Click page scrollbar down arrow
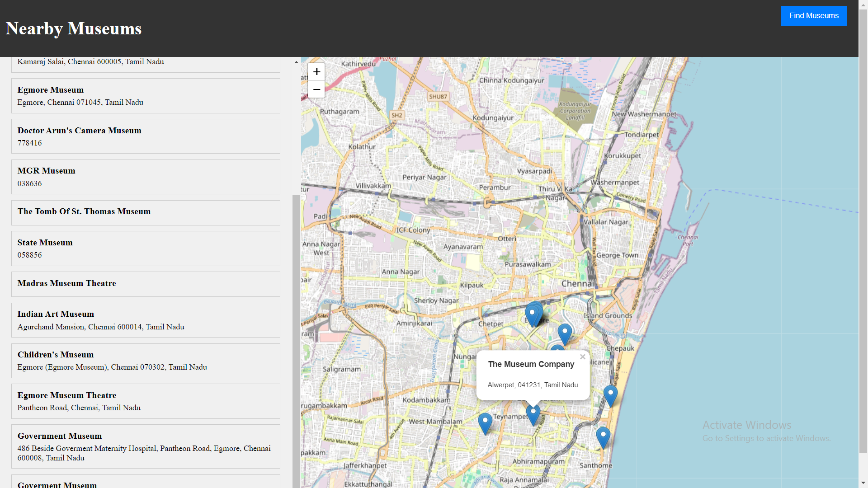The height and width of the screenshot is (488, 868). 863,483
